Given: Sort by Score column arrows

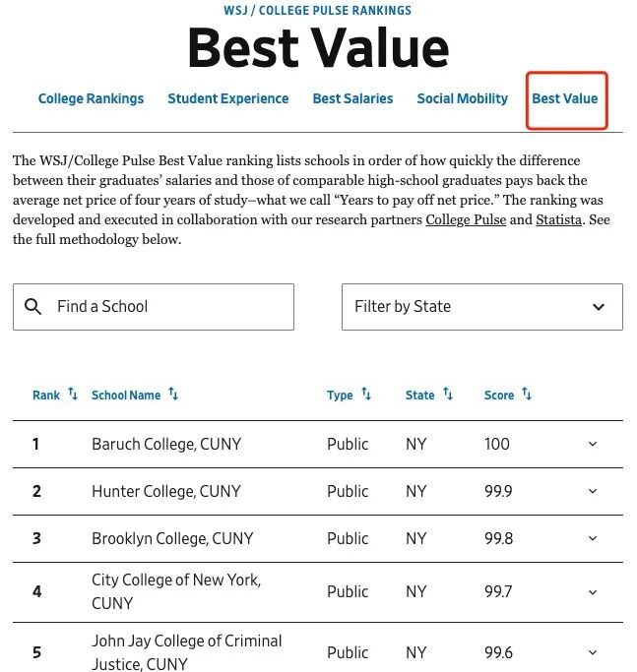Looking at the screenshot, I should point(527,395).
